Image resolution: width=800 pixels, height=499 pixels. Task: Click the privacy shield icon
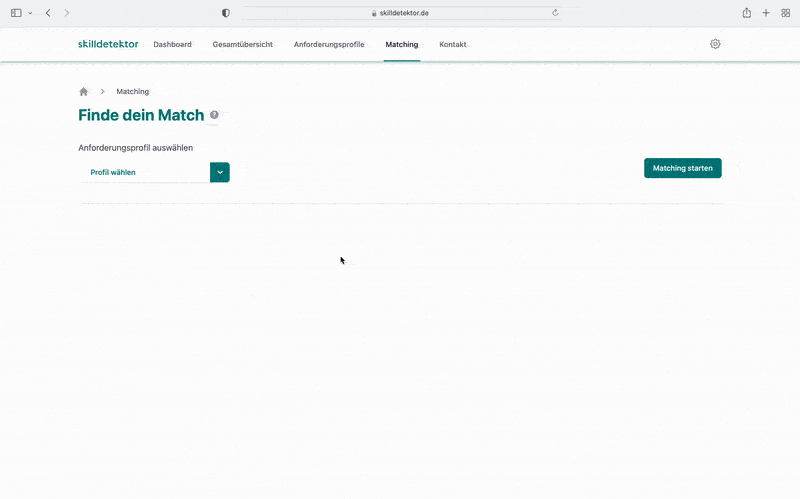point(226,13)
